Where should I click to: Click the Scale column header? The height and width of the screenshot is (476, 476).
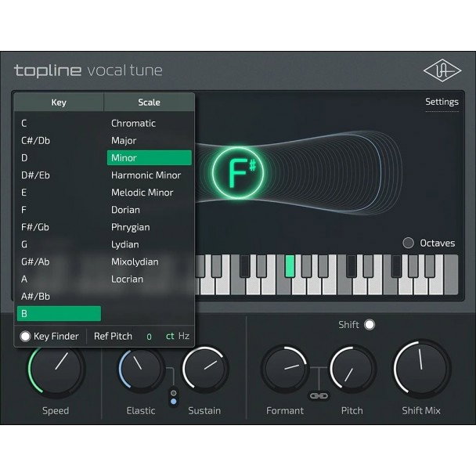pyautogui.click(x=149, y=103)
